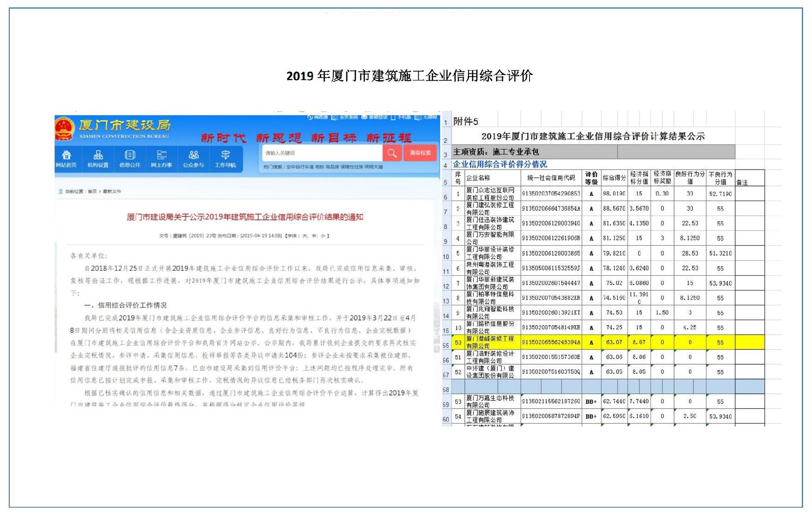Focus the 请输入关键词 search field
This screenshot has width=812, height=517.
click(322, 153)
